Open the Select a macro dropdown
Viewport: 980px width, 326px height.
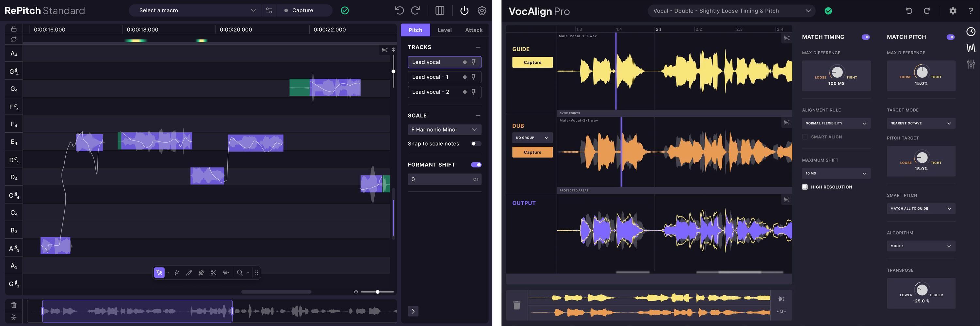(195, 10)
